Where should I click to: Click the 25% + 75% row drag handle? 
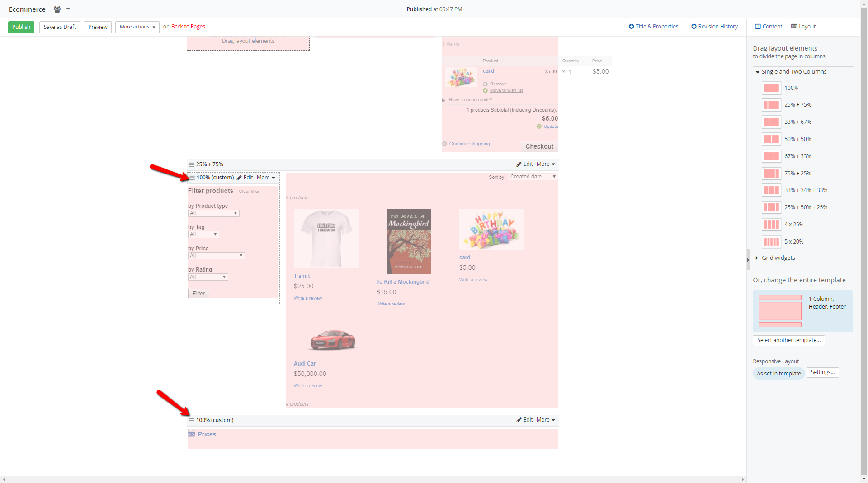(192, 164)
